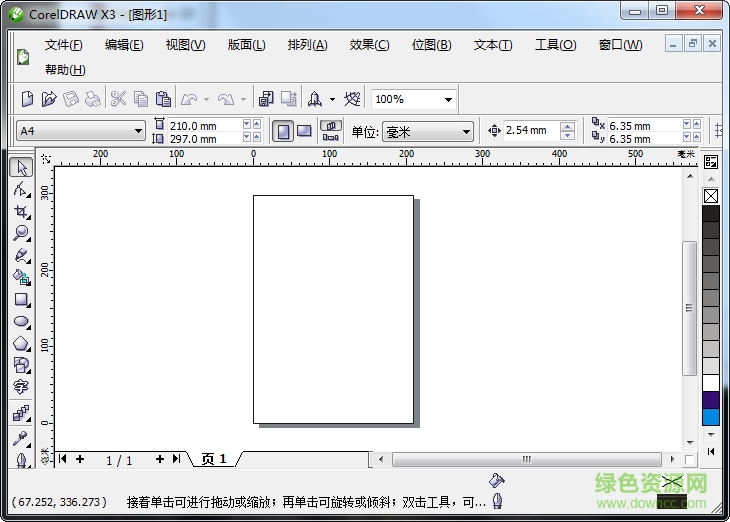Select the Eyedropper tool
730x522 pixels.
point(21,438)
